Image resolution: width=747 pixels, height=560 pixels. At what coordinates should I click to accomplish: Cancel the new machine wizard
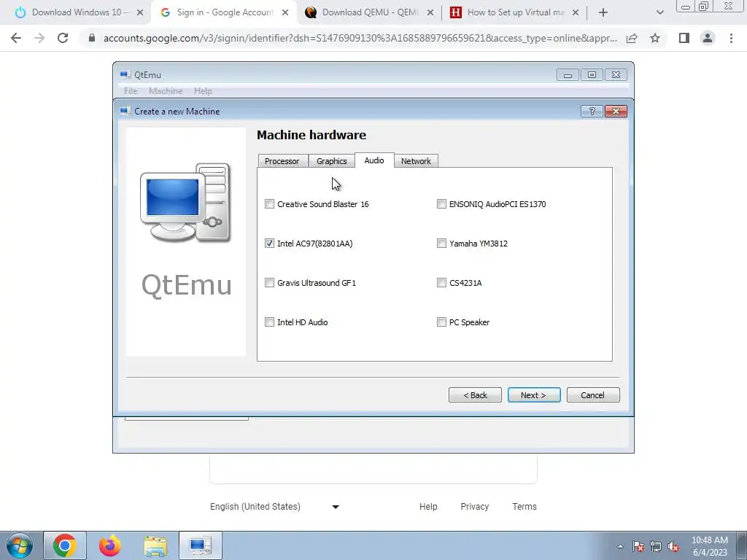592,394
